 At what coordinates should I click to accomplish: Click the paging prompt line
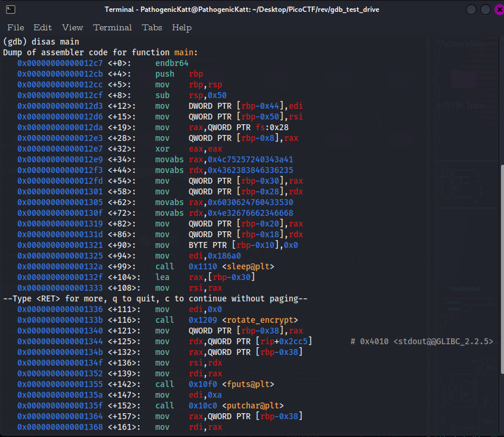pyautogui.click(x=155, y=298)
